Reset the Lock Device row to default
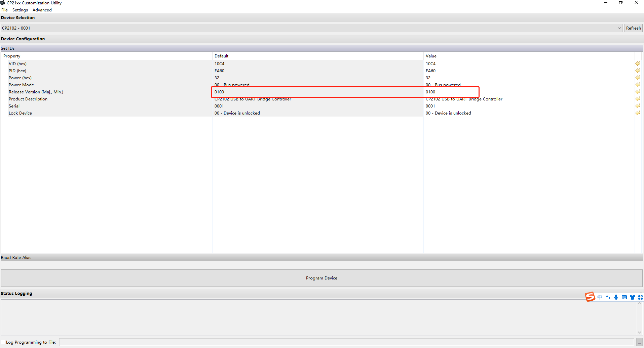644x348 pixels. tap(638, 113)
